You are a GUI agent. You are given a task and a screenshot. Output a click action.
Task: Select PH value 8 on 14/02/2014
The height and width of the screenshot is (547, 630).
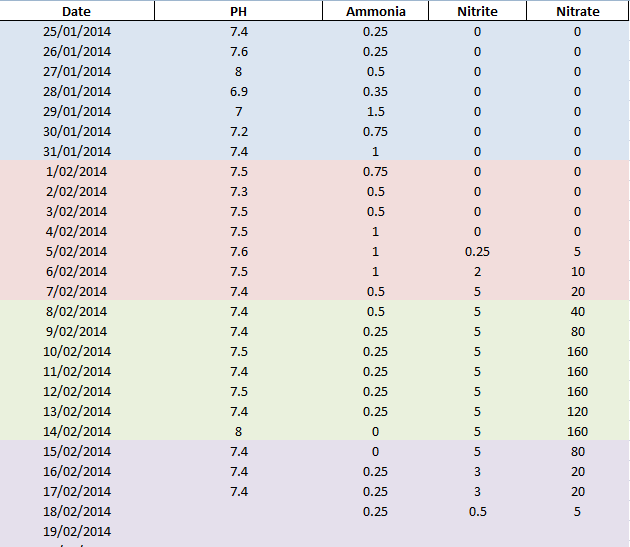(x=238, y=431)
